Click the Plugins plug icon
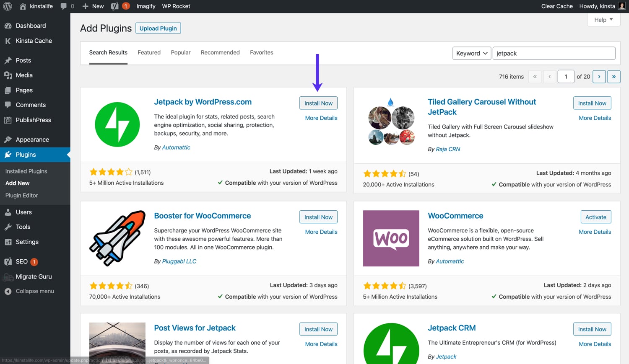629x364 pixels. [8, 154]
